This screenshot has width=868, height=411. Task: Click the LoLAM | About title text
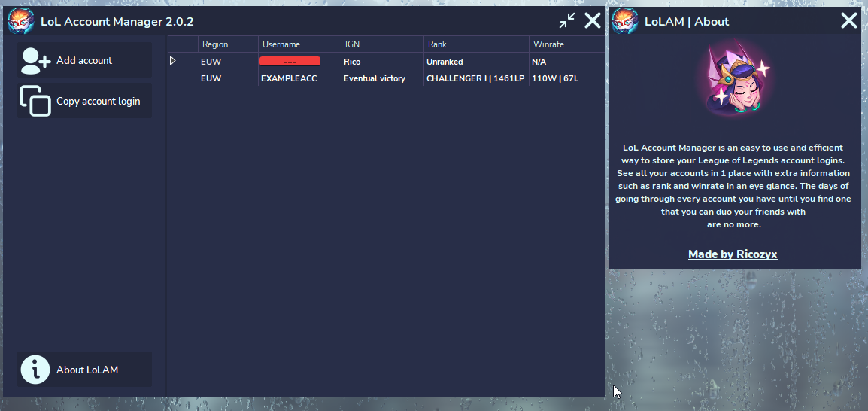687,22
